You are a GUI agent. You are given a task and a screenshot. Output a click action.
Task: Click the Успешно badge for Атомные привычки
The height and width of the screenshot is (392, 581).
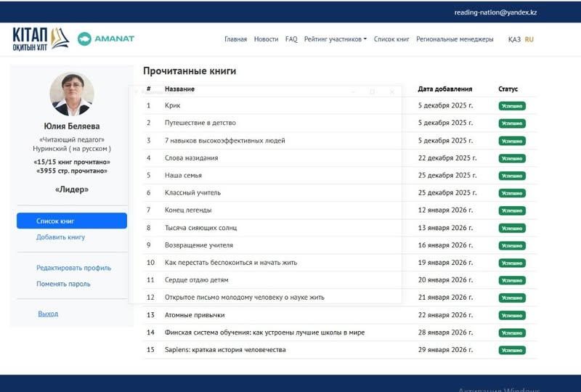[511, 315]
